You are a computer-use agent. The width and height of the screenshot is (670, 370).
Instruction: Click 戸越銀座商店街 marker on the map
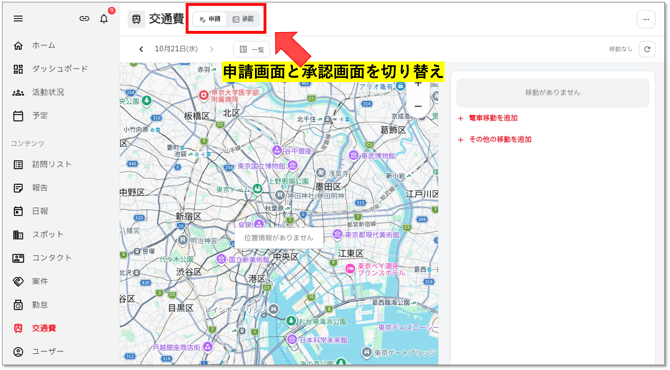tap(208, 347)
